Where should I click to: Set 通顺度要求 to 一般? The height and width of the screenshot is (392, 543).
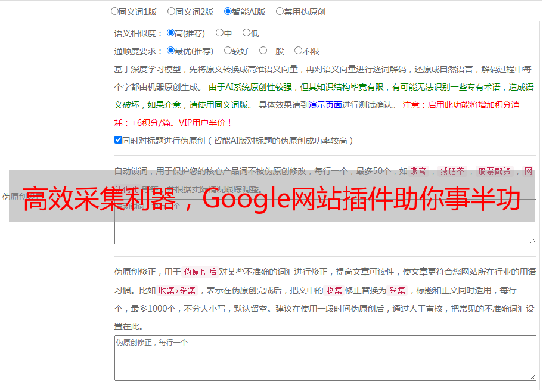coord(263,51)
